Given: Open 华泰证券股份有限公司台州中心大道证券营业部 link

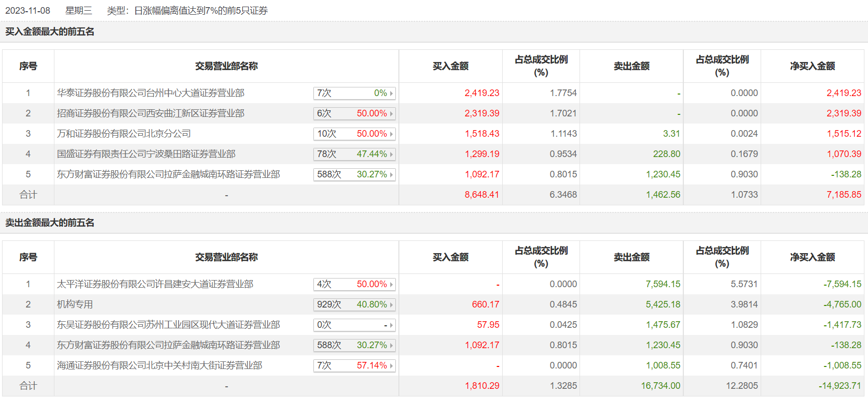Looking at the screenshot, I should (151, 93).
